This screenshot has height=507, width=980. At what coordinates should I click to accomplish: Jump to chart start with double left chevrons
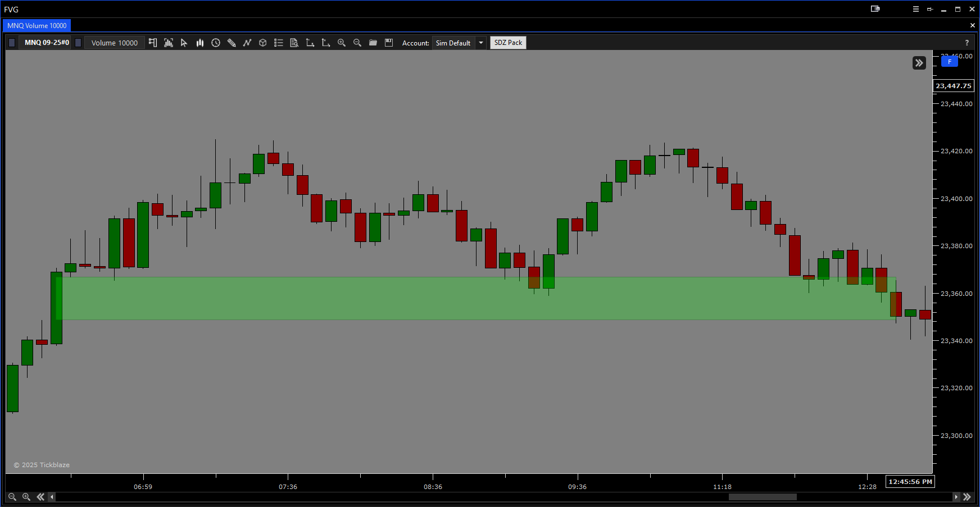(40, 497)
